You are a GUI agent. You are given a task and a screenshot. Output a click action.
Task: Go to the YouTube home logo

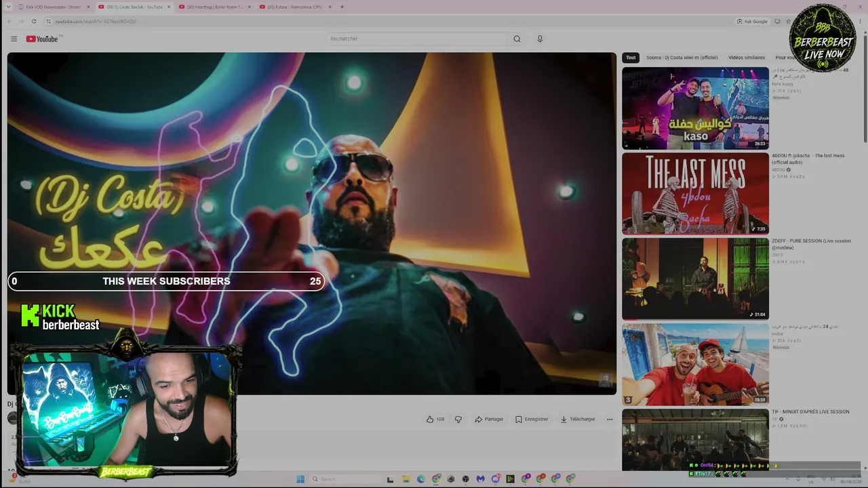[42, 39]
